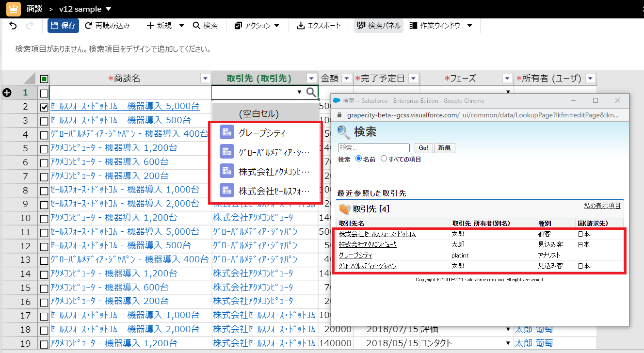Click the Go! button in the popup
Image resolution: width=644 pixels, height=353 pixels.
(x=423, y=148)
